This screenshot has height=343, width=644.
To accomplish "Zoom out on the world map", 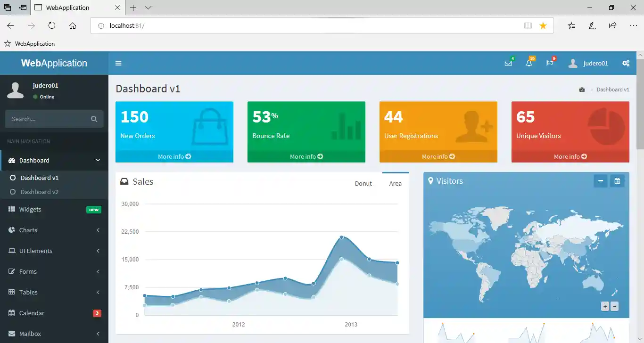I will point(614,307).
